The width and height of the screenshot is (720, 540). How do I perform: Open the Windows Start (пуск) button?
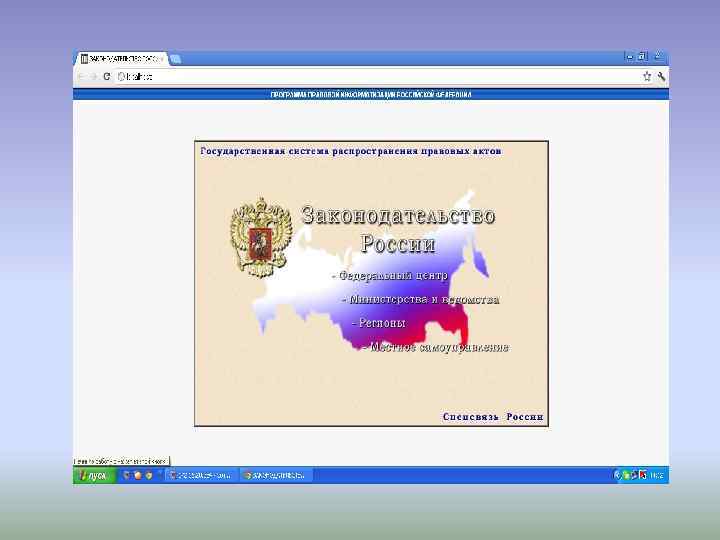(x=94, y=475)
